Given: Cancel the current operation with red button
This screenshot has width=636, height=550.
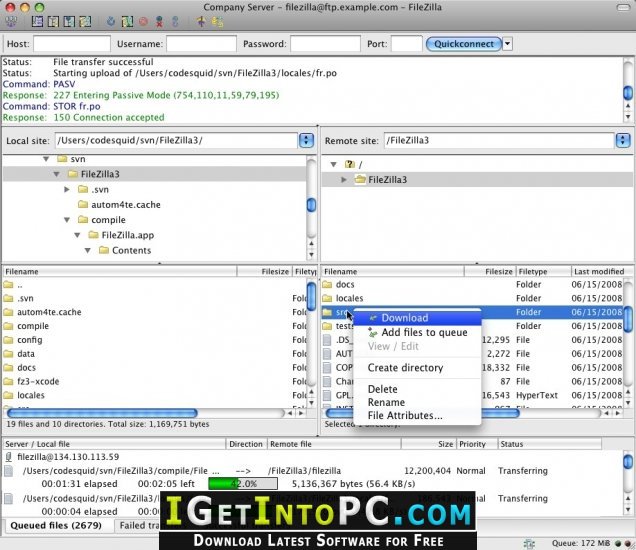Looking at the screenshot, I should 143,21.
